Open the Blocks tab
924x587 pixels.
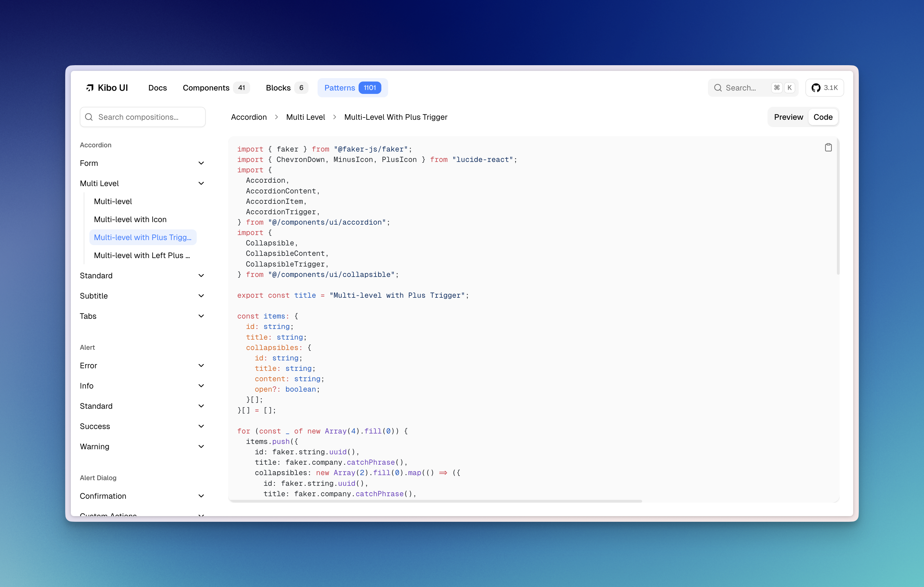tap(278, 88)
